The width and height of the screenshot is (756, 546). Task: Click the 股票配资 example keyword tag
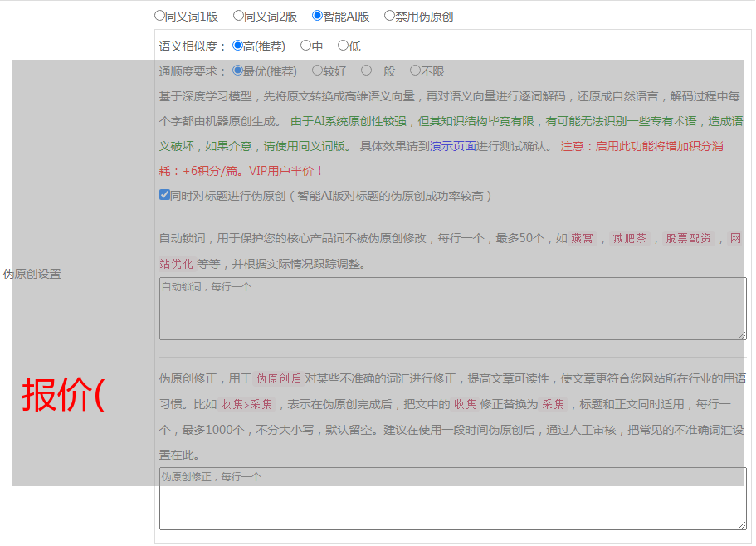tap(688, 239)
